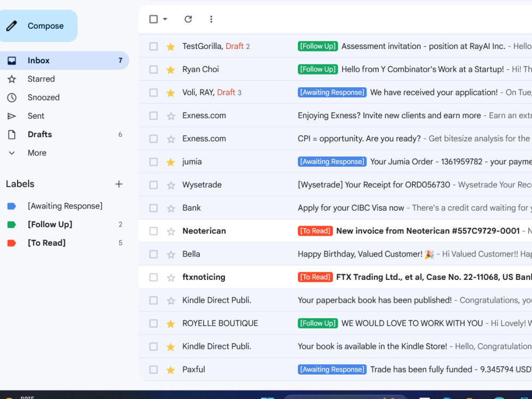Show the [Follow Up] label emails
This screenshot has width=532, height=399.
click(x=64, y=225)
